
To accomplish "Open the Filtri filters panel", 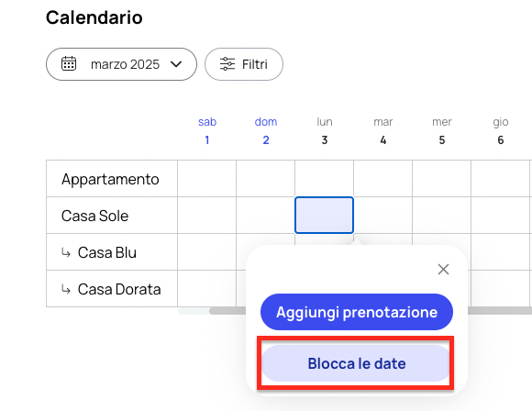I will coord(244,64).
